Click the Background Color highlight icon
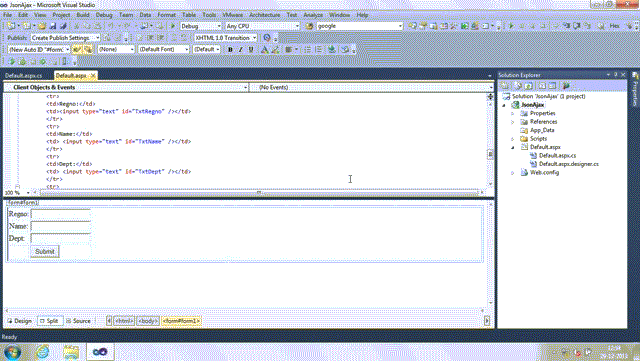640x361 pixels. pyautogui.click(x=275, y=49)
